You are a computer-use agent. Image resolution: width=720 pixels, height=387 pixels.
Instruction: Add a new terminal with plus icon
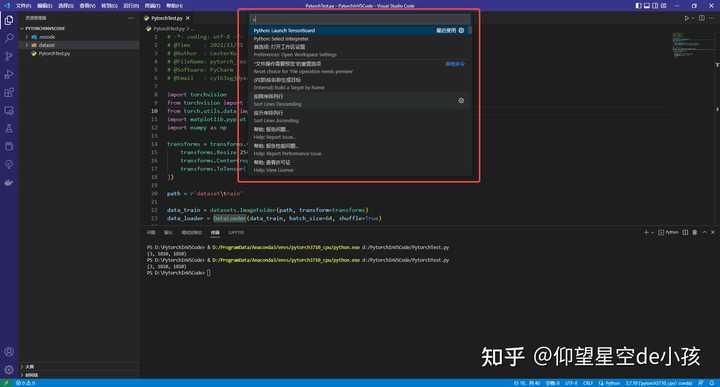click(x=646, y=233)
